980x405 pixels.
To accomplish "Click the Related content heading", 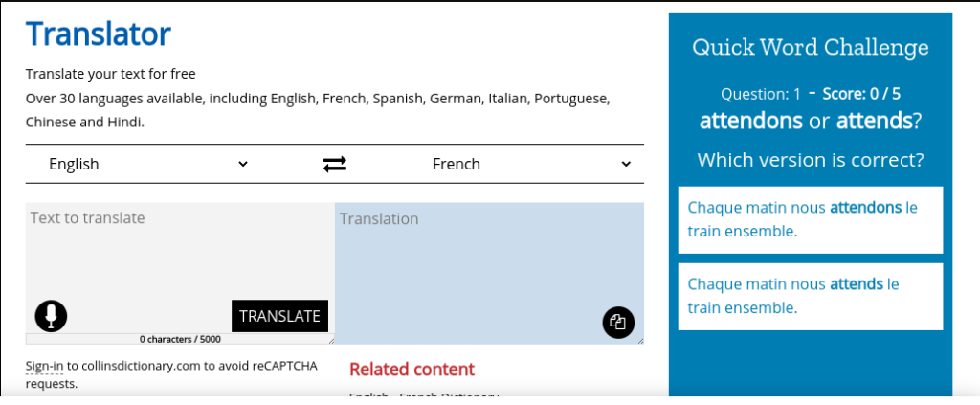I will tap(412, 370).
